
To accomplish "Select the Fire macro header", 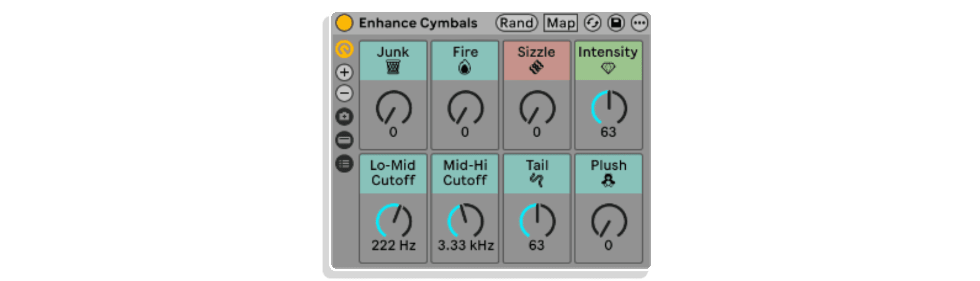I will tap(465, 61).
